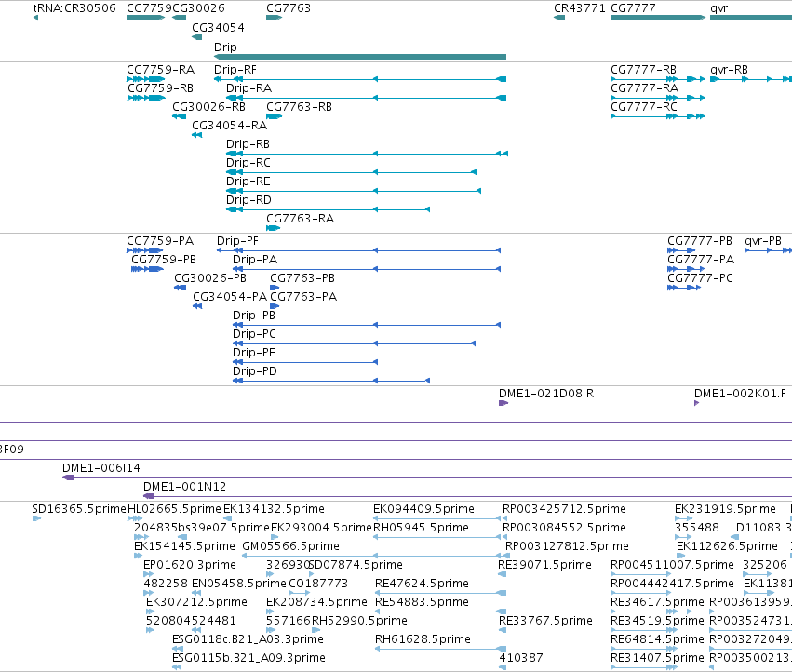The height and width of the screenshot is (672, 792).
Task: Select the CG7777-RB transcript label
Action: 643,69
